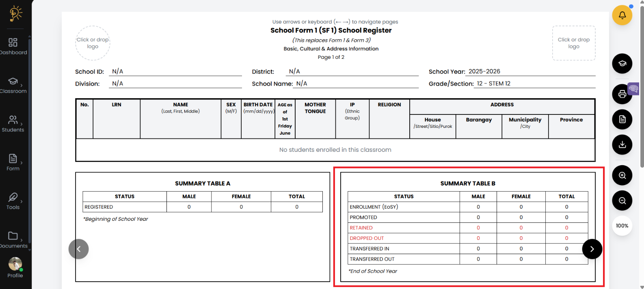The height and width of the screenshot is (289, 644).
Task: Expand the Students sidebar section
Action: point(13,124)
